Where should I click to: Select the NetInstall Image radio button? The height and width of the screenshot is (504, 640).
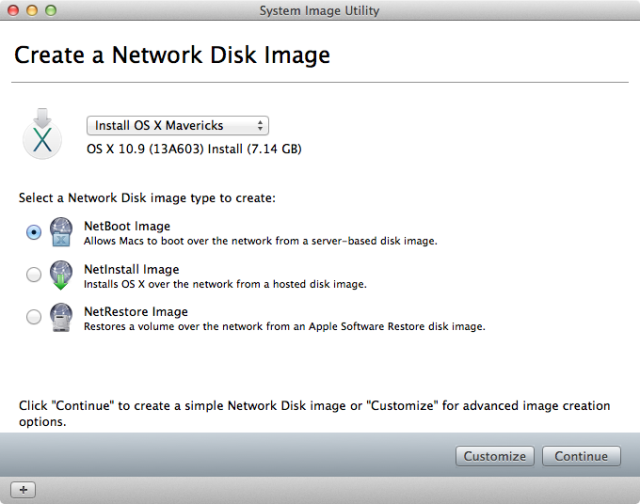pyautogui.click(x=34, y=274)
